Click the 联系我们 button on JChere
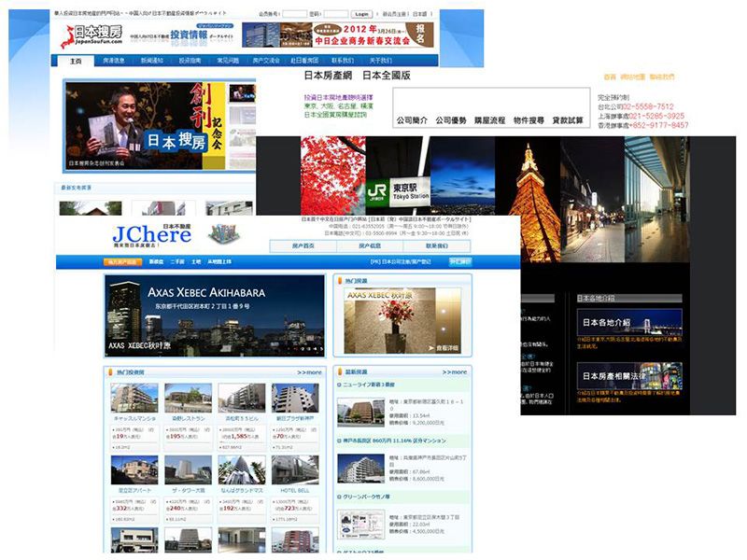 (x=436, y=246)
